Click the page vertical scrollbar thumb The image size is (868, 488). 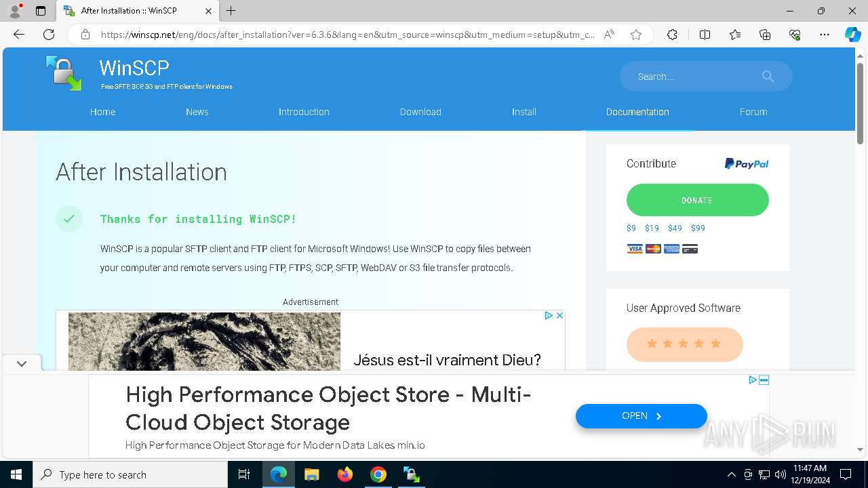point(861,103)
